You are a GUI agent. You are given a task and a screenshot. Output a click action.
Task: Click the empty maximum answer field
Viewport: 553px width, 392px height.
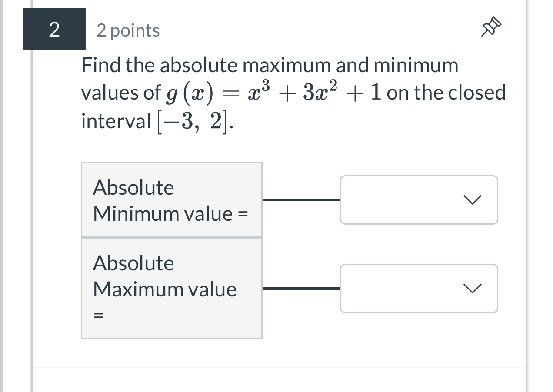[400, 288]
